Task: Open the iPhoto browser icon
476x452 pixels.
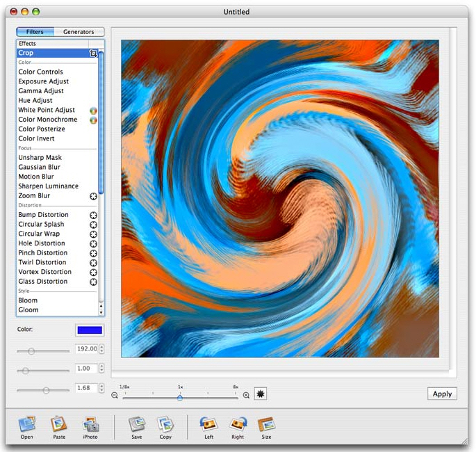Action: coord(90,425)
